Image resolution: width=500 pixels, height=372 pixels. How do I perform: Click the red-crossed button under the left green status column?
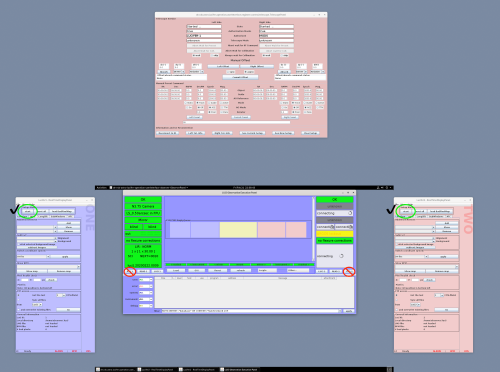coord(130,271)
